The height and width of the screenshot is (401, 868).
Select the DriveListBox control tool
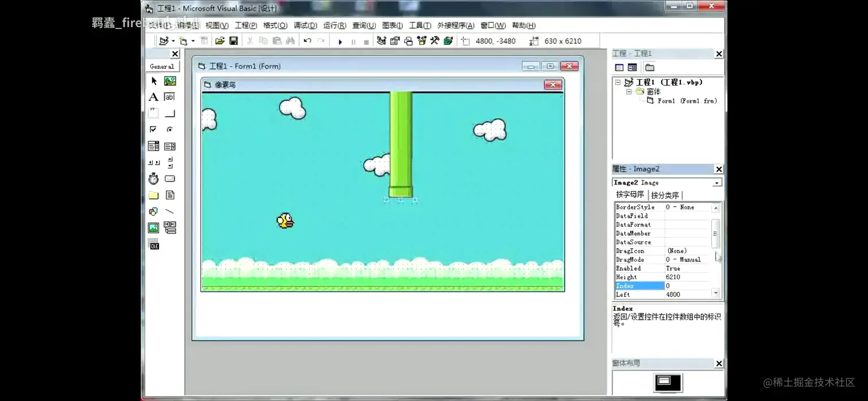[170, 179]
